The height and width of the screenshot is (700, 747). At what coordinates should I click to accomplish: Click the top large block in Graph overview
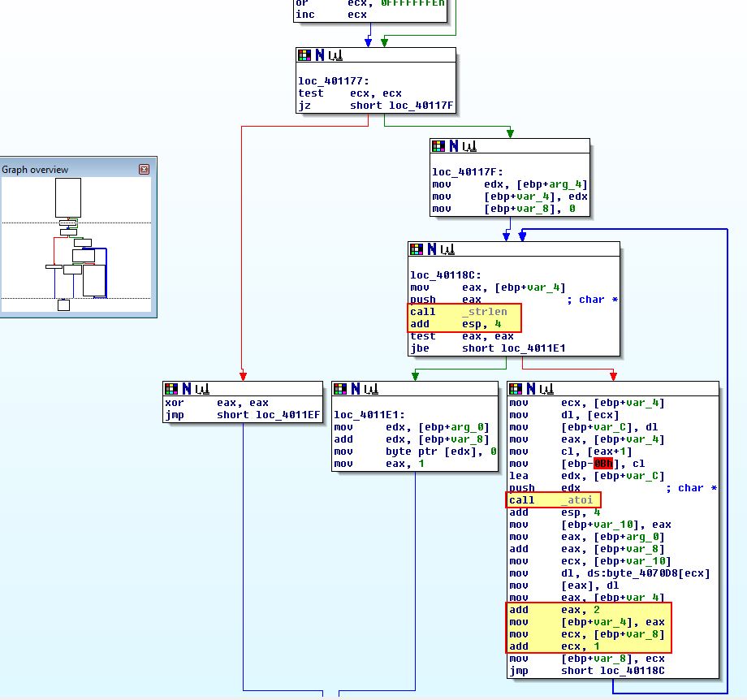(x=68, y=198)
